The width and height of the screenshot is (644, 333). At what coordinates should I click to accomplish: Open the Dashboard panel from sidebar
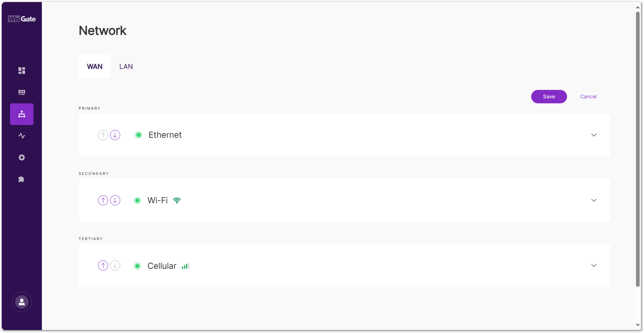tap(21, 70)
